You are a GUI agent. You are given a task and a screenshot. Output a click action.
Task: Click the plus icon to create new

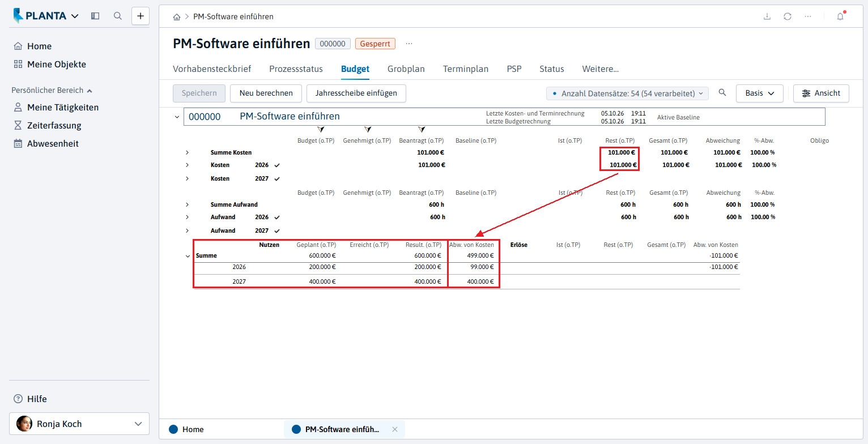pos(141,16)
